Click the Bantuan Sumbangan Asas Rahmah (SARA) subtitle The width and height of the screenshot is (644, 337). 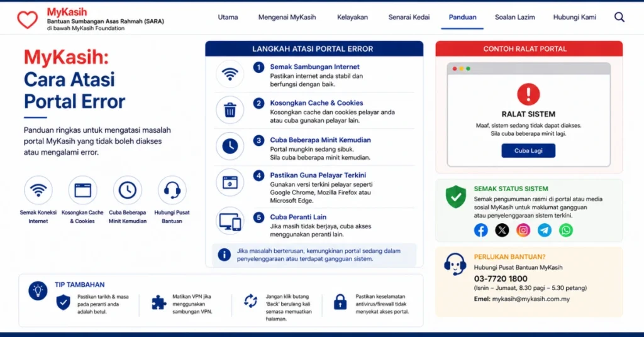pyautogui.click(x=105, y=21)
